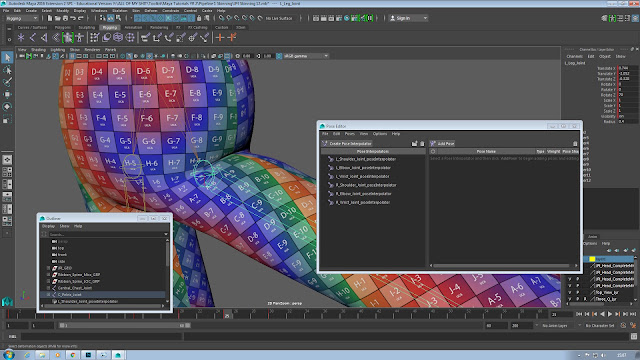The height and width of the screenshot is (360, 640).
Task: Open the Poses menu in the Pose Editor
Action: (x=349, y=133)
